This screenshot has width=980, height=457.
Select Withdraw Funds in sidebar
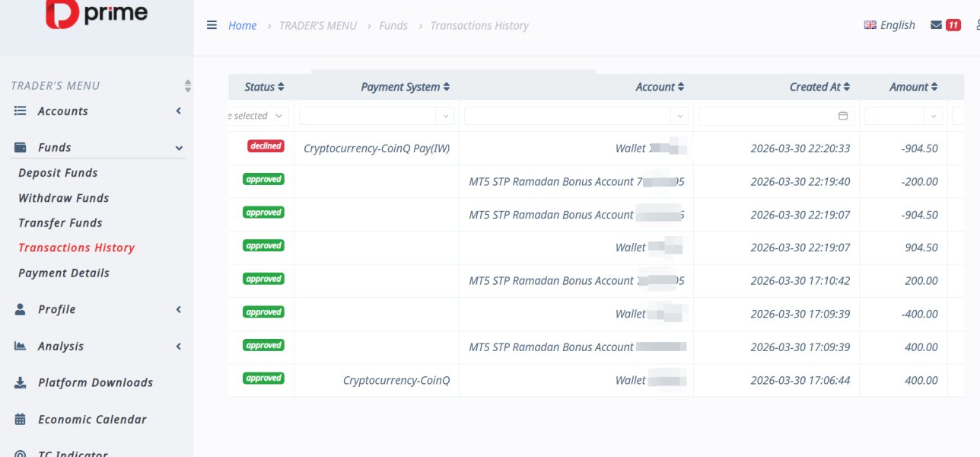click(x=64, y=198)
